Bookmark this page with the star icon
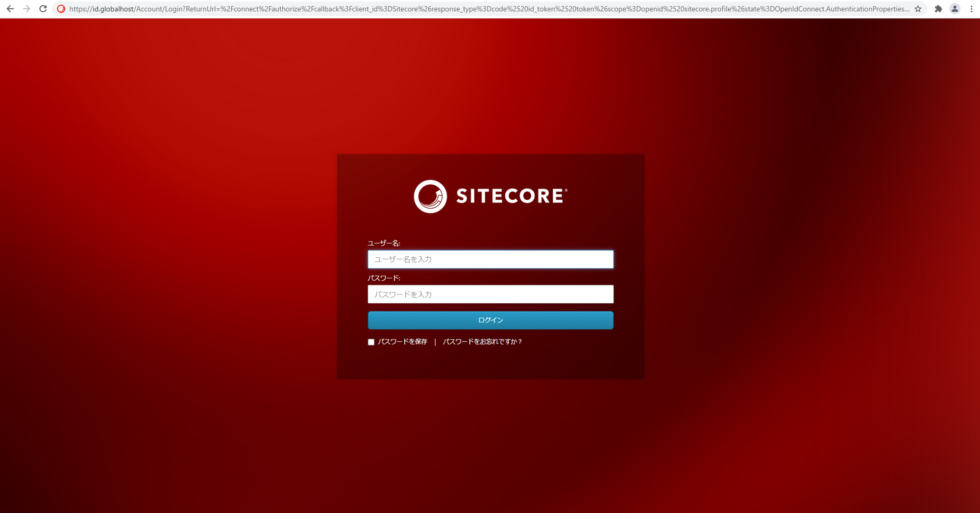This screenshot has width=980, height=513. pos(918,9)
